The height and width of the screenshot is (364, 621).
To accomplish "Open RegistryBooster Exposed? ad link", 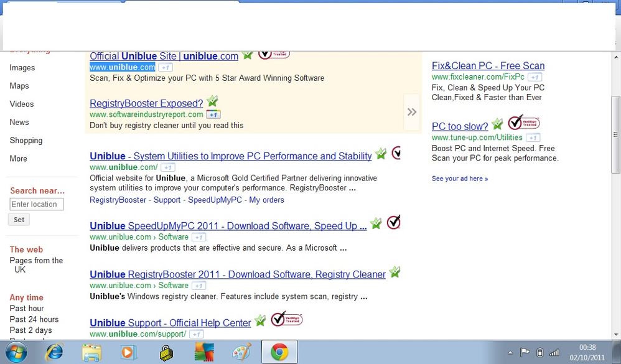I will click(146, 103).
